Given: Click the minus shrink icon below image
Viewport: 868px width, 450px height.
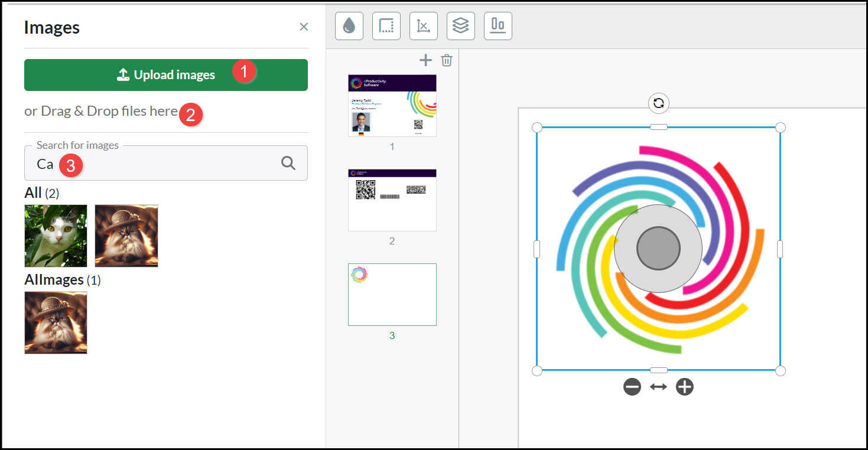Looking at the screenshot, I should 632,387.
